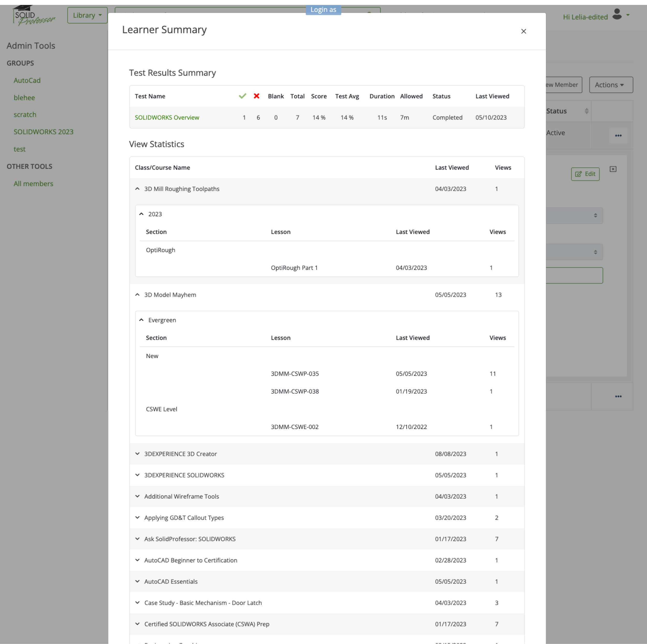
Task: Click the Edit button
Action: [x=585, y=174]
